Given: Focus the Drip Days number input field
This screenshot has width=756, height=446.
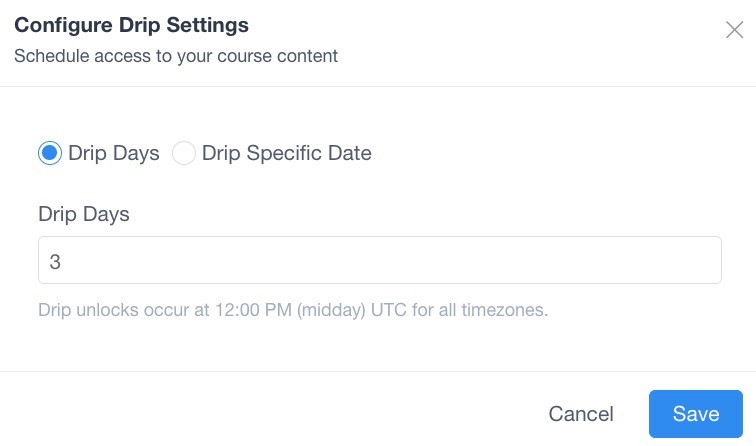Looking at the screenshot, I should click(x=380, y=260).
